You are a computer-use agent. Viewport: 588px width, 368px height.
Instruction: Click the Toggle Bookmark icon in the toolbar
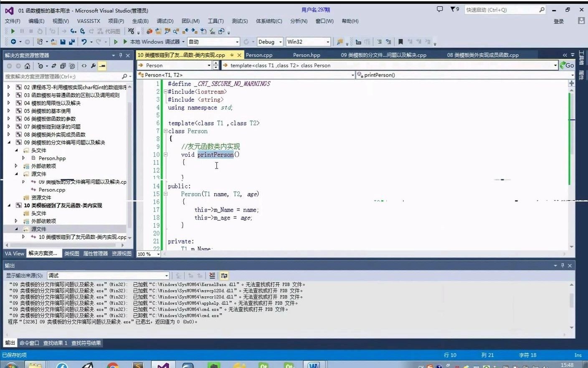coord(400,42)
